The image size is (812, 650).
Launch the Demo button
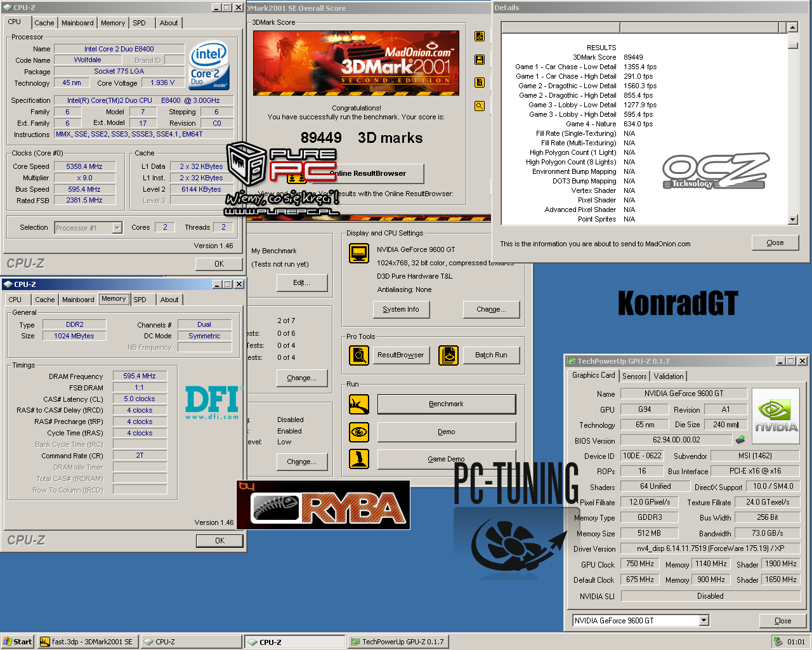tap(447, 432)
